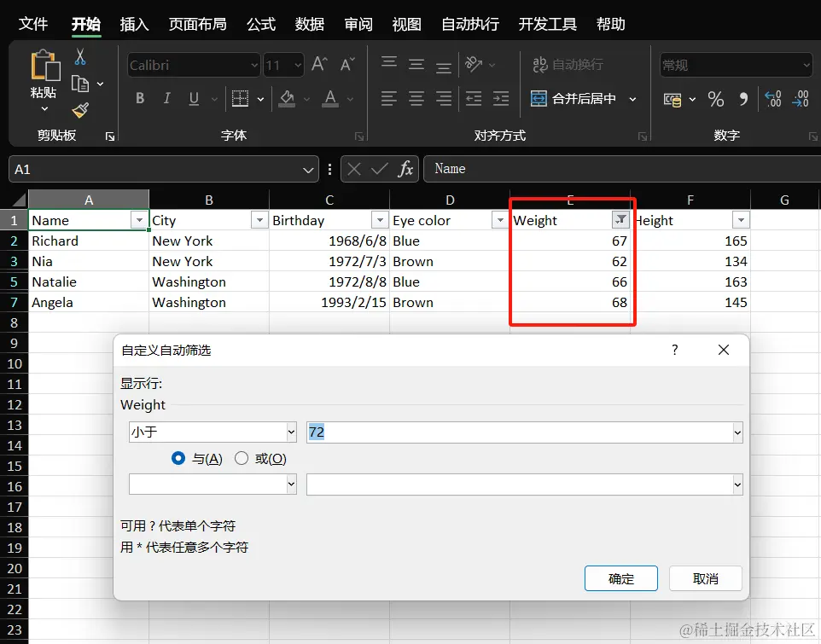
Task: Open the City column filter dropdown
Action: coord(259,220)
